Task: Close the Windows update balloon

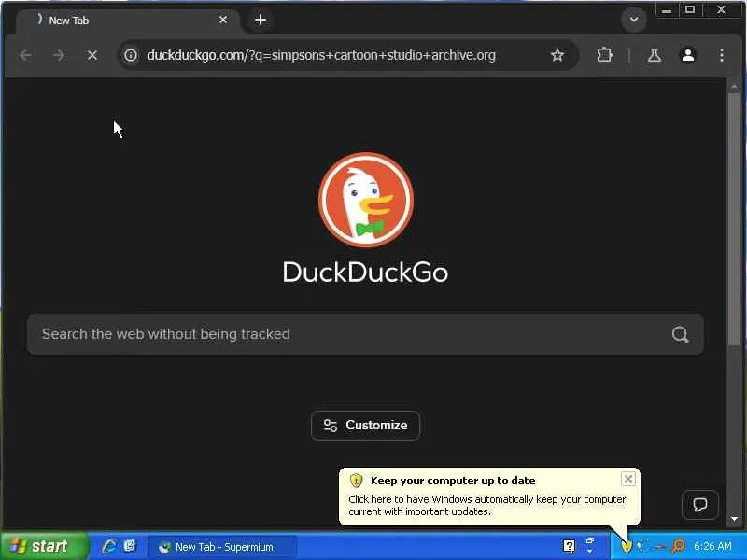Action: [627, 479]
